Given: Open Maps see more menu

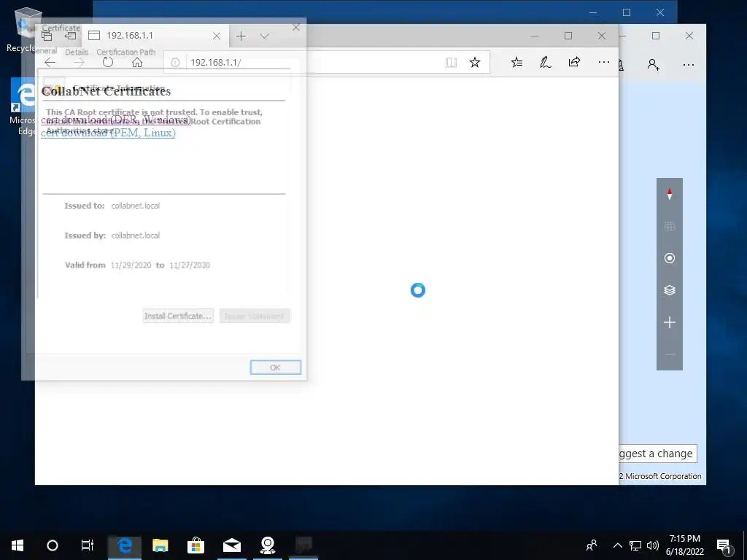Looking at the screenshot, I should [x=689, y=64].
